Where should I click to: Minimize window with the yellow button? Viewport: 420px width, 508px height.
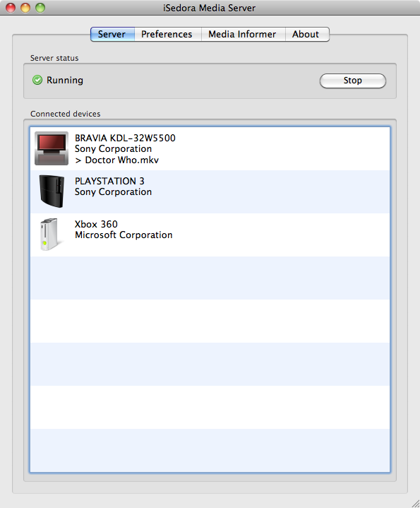point(25,8)
